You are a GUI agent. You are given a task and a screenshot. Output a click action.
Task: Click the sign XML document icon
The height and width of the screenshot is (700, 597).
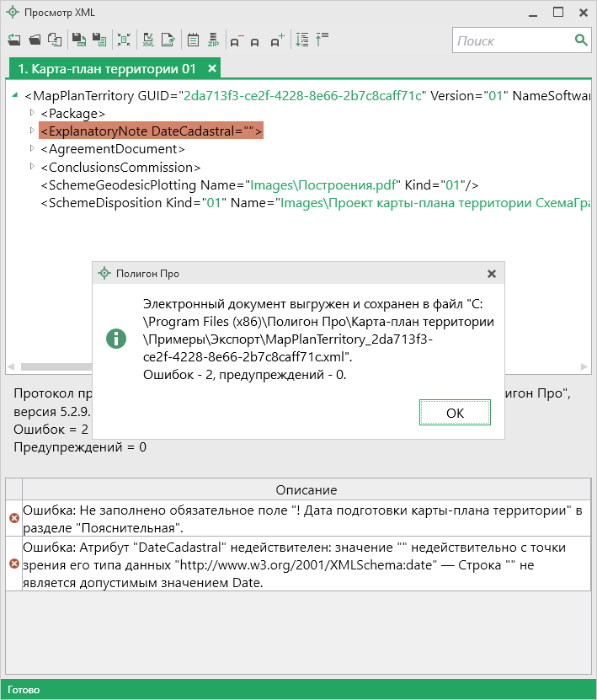point(168,40)
